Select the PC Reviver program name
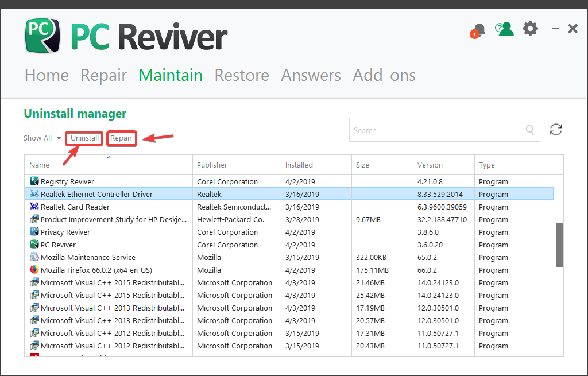 (x=58, y=245)
